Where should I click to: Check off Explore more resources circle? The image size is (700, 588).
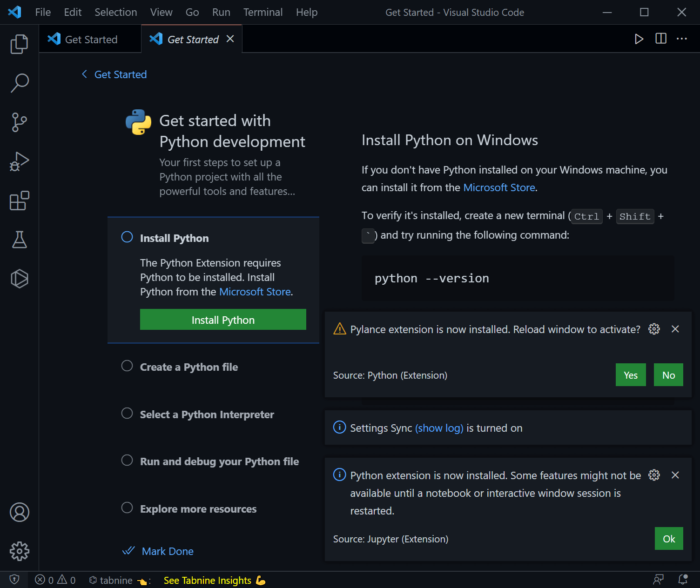[x=127, y=508]
